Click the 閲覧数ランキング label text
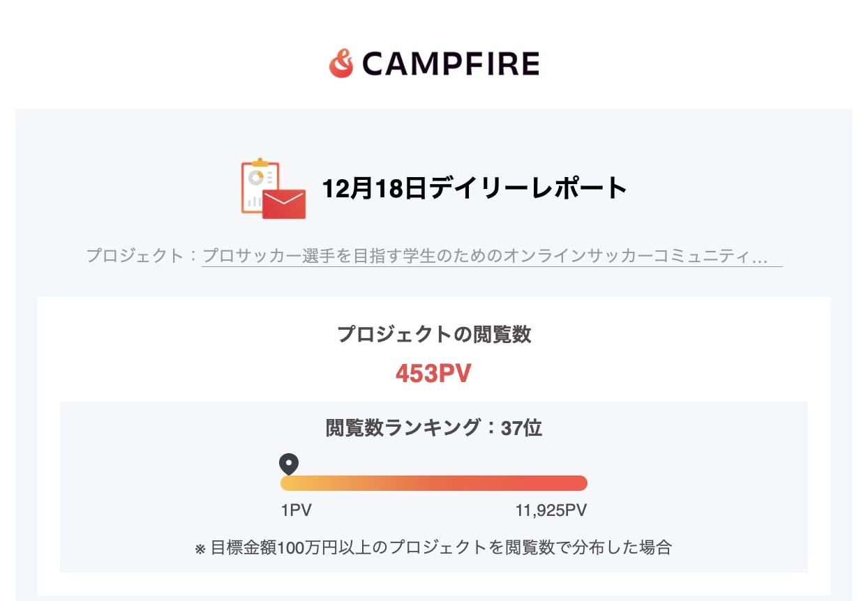This screenshot has width=868, height=601. [403, 427]
